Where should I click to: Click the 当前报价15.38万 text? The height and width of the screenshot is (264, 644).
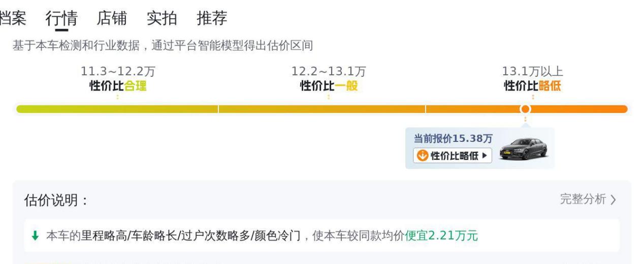[x=453, y=138]
